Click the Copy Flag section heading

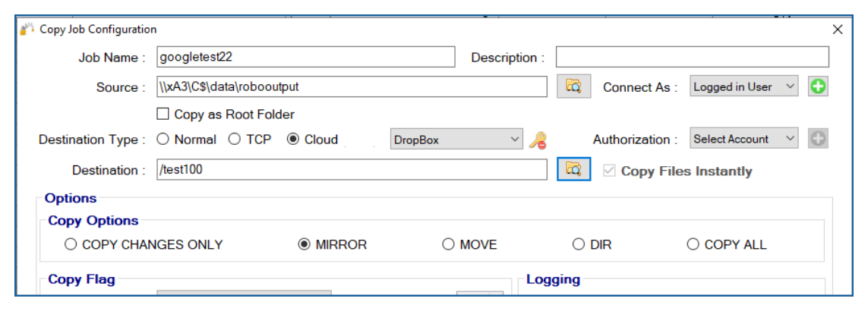point(81,279)
